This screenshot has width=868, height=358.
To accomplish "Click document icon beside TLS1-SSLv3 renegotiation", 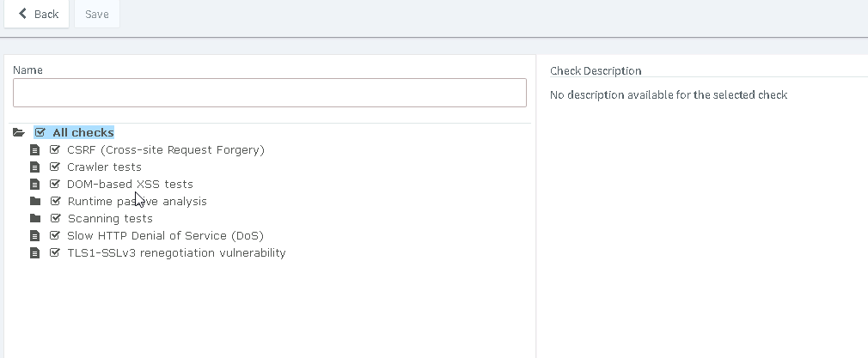I will point(35,253).
